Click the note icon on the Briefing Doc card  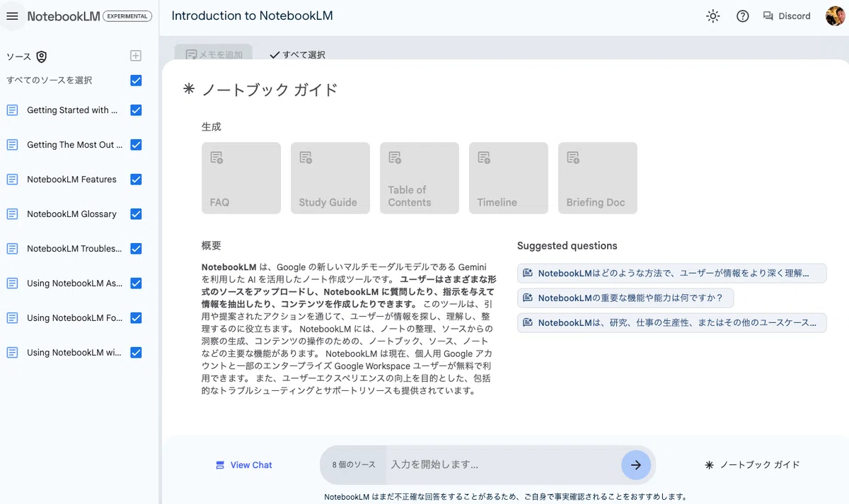pos(573,158)
